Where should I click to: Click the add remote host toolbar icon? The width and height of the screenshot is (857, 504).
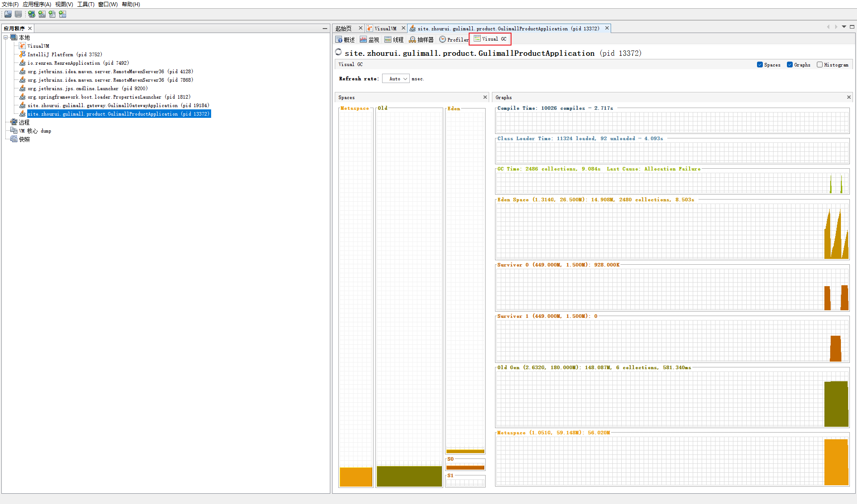coord(32,14)
